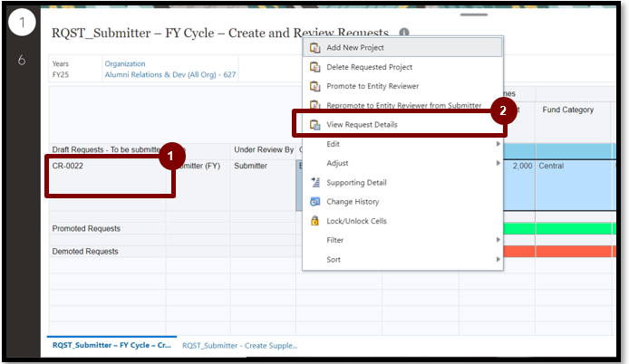The height and width of the screenshot is (364, 629).
Task: Expand the Edit submenu
Action: pos(402,144)
